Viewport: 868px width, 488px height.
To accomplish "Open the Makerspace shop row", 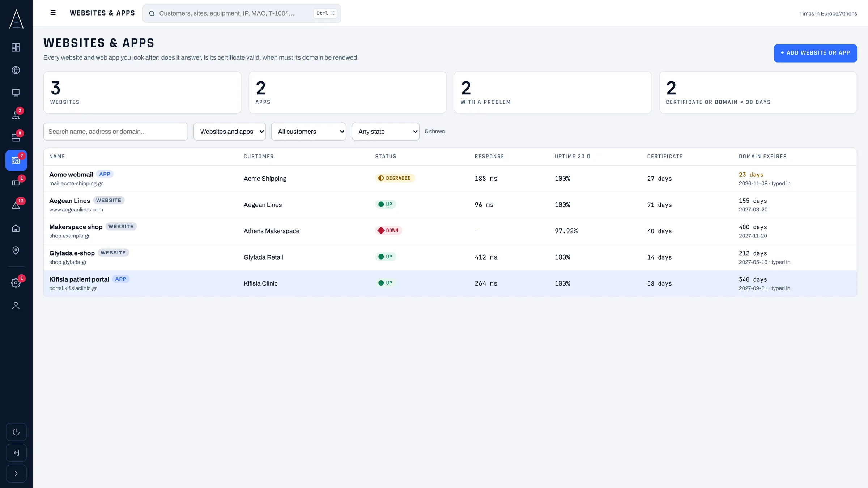I will (450, 231).
